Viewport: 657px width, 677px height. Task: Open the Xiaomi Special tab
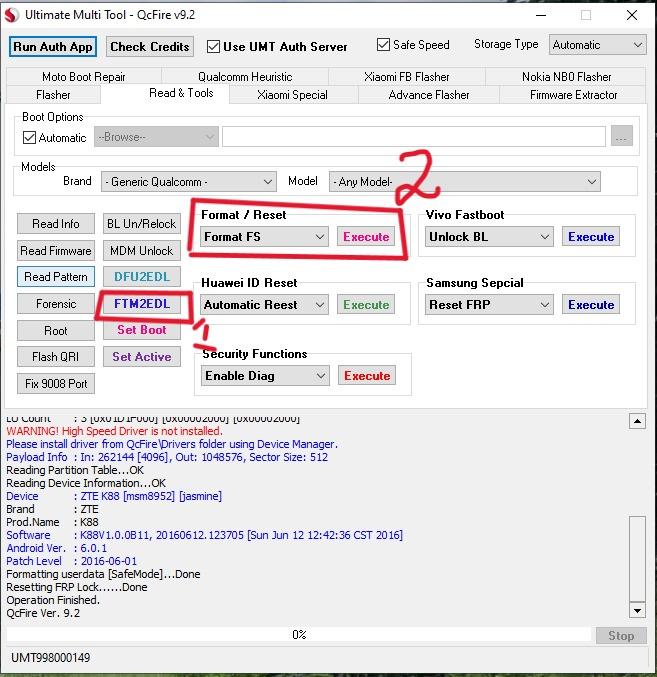(x=292, y=95)
